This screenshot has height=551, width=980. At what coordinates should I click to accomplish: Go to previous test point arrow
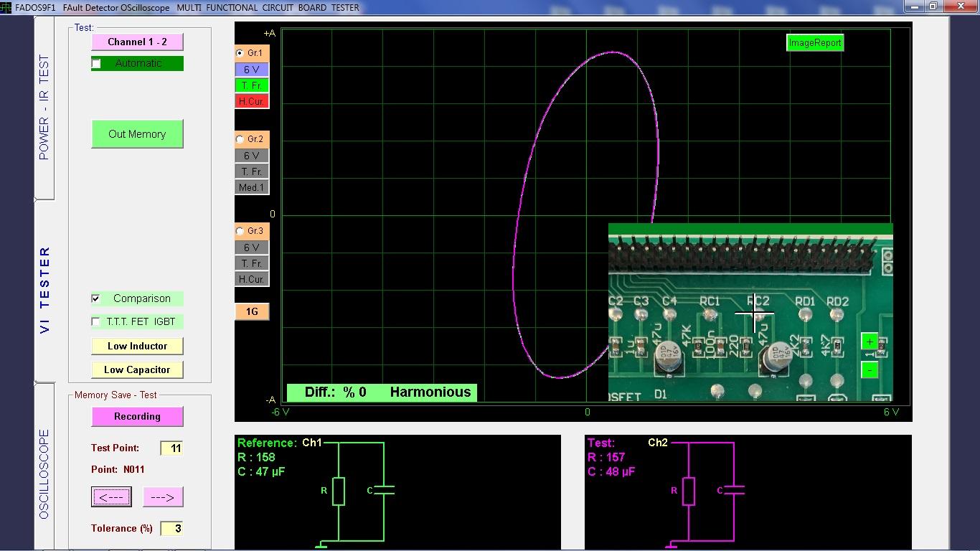[x=111, y=496]
